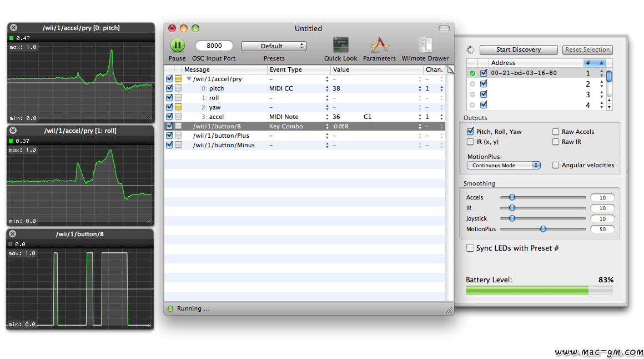The width and height of the screenshot is (644, 359).
Task: Click the green Pause button
Action: 178,45
